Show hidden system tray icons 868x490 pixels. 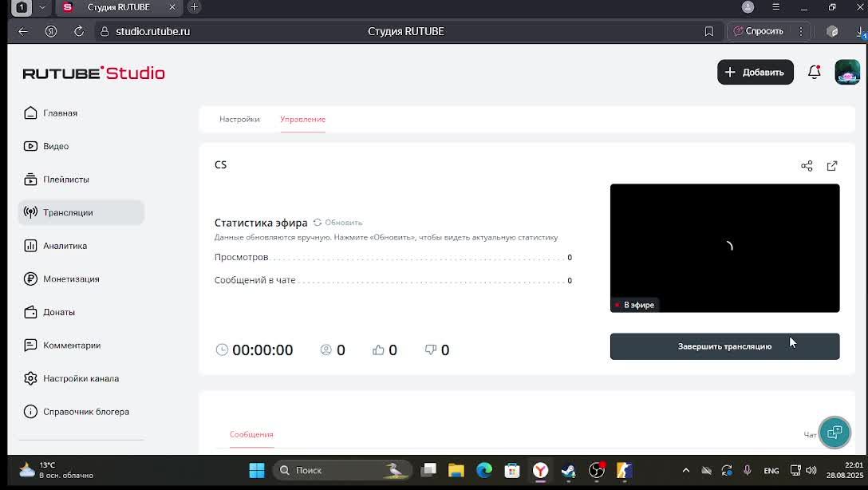[x=686, y=470]
